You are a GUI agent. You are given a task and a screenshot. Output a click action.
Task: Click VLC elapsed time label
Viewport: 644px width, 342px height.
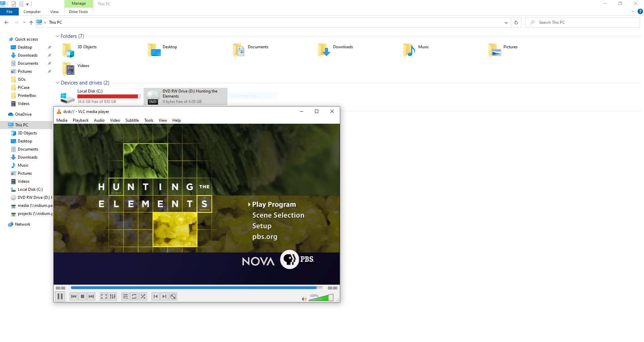tap(61, 288)
